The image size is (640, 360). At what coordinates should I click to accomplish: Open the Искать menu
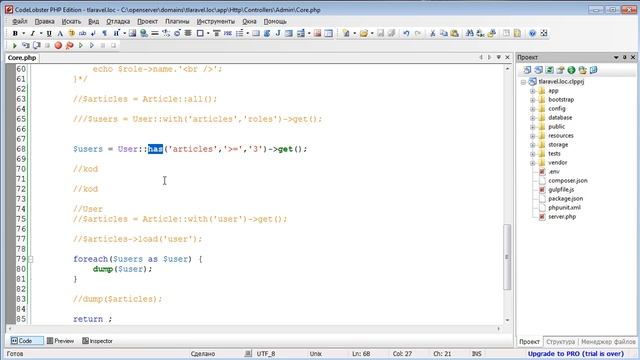click(x=71, y=21)
